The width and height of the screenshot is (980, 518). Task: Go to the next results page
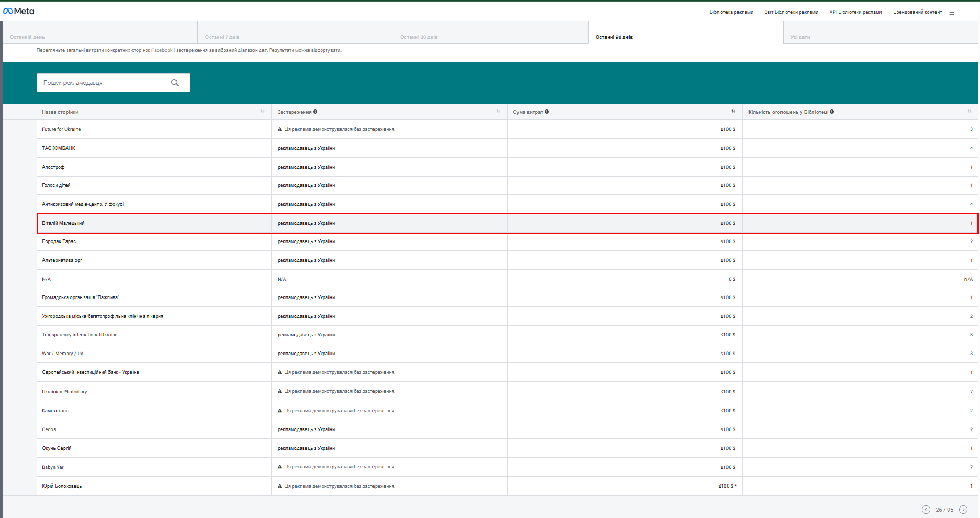963,510
